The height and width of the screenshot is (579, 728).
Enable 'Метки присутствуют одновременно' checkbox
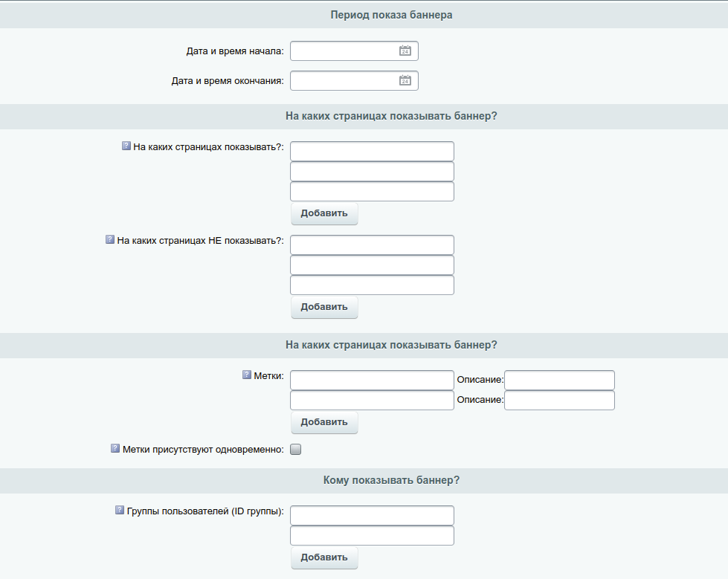tap(296, 449)
